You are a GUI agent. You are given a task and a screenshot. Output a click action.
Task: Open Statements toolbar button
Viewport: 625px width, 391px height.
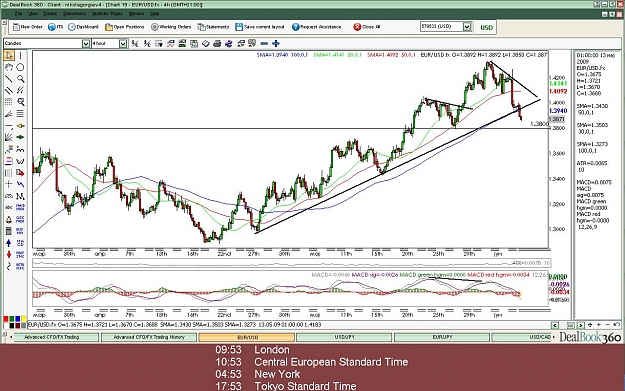[214, 27]
